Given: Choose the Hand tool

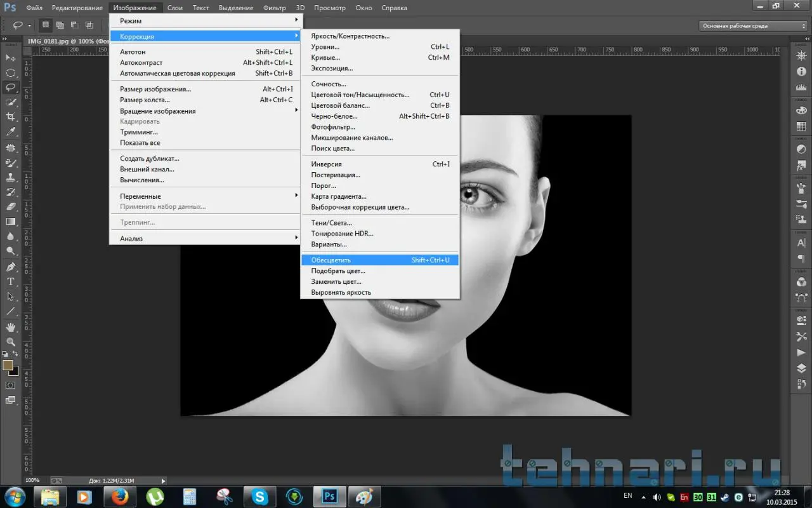Looking at the screenshot, I should click(x=11, y=327).
